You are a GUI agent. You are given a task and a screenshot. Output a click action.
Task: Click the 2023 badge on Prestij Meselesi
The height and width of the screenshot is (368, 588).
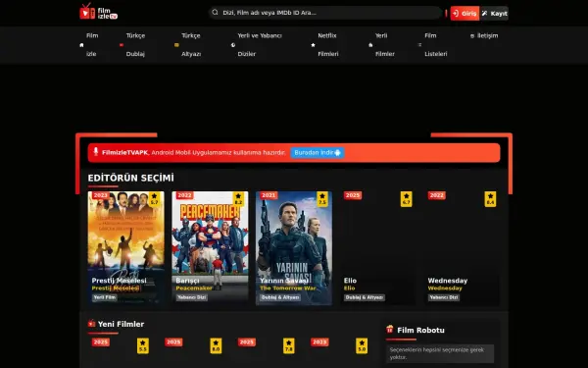coord(101,195)
